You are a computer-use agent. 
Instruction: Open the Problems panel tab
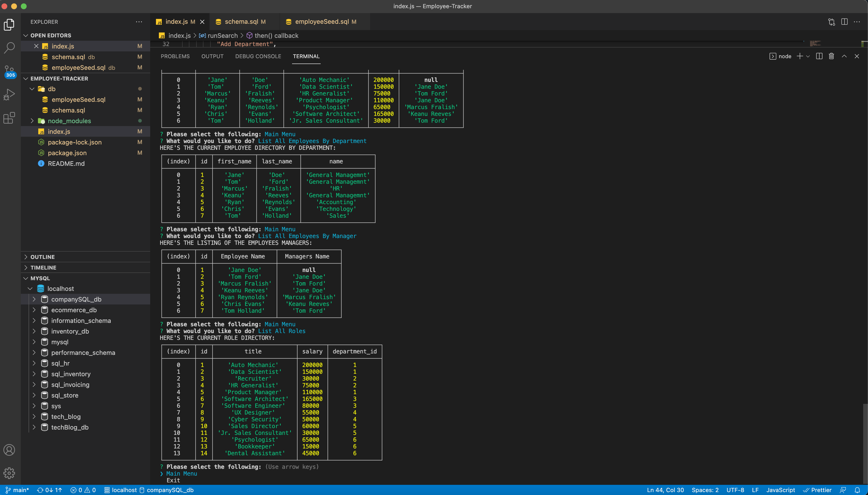(175, 56)
